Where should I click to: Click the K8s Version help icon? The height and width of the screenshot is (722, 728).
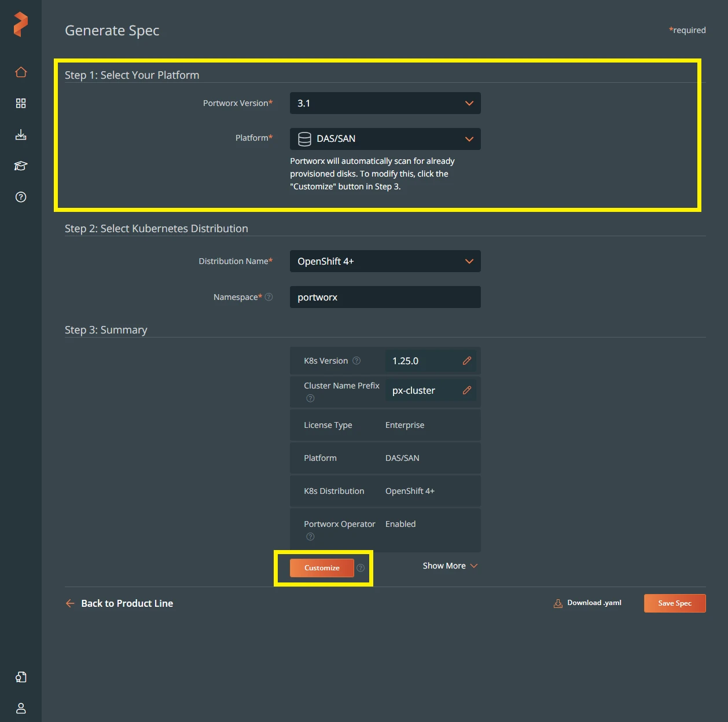[x=356, y=361]
